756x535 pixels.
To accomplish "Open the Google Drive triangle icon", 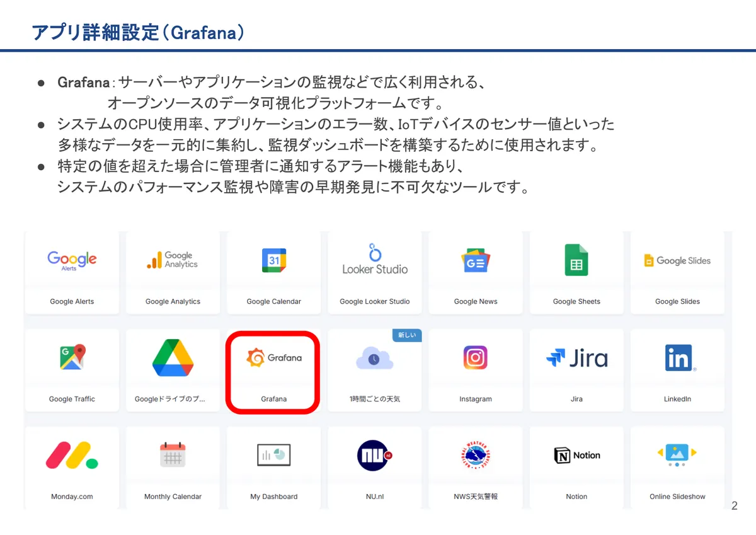I will [x=173, y=357].
